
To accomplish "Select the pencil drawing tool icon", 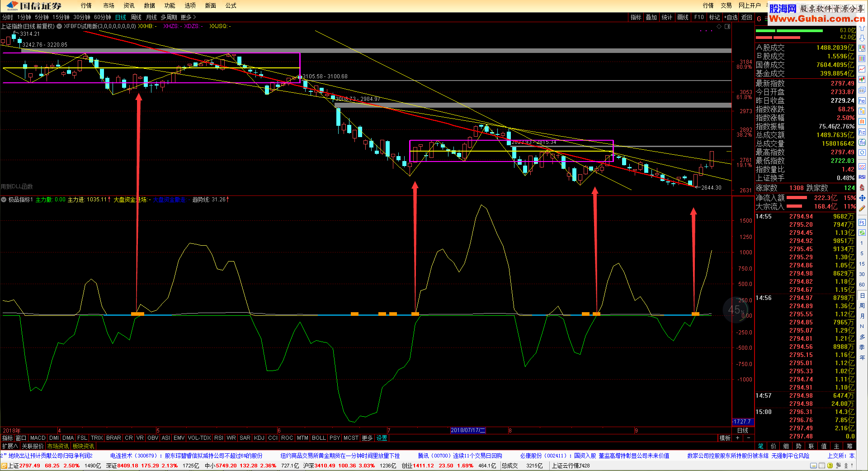I will click(x=862, y=208).
